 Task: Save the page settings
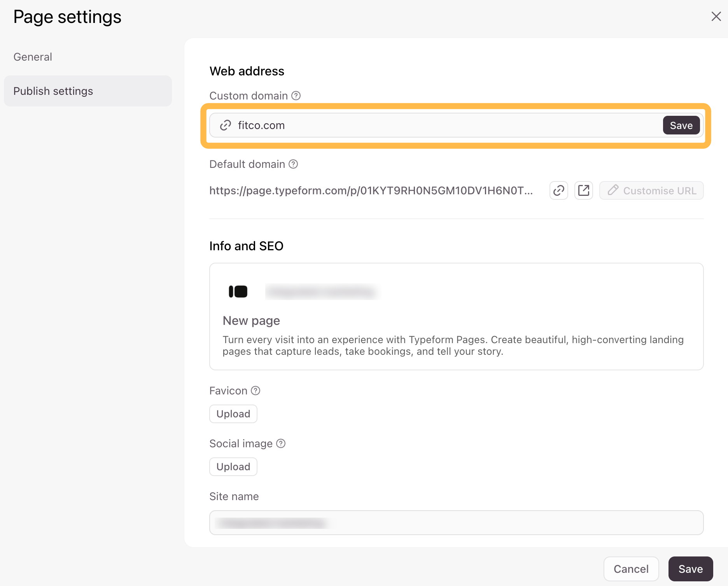[691, 569]
